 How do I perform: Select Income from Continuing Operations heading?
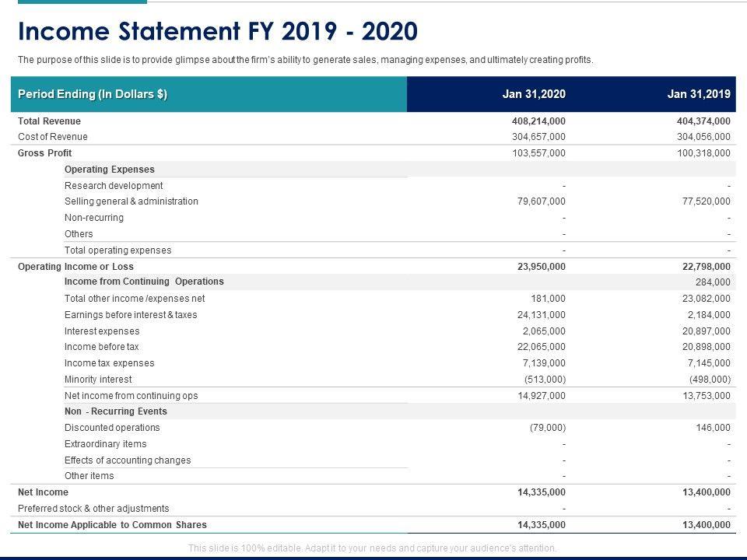click(144, 282)
